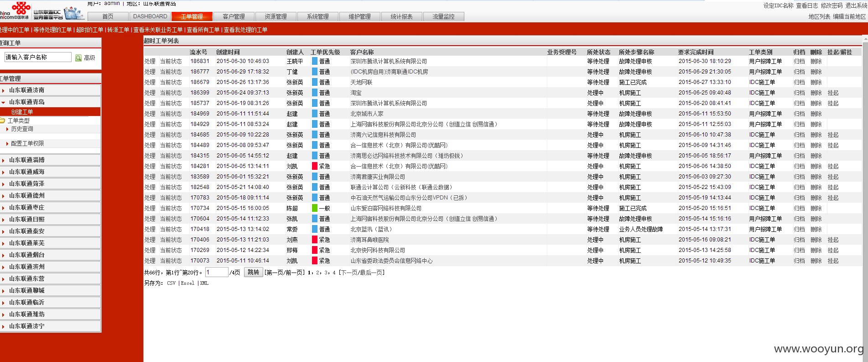Click green priority marker for order 170734
The width and height of the screenshot is (868, 362).
pos(315,208)
